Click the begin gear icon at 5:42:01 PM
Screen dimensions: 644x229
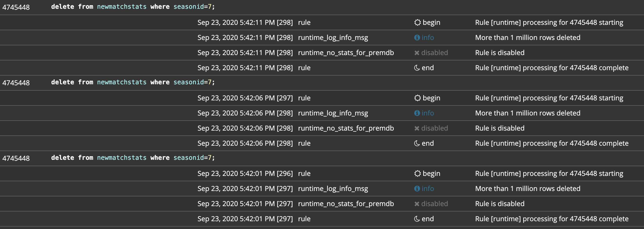[x=417, y=173]
